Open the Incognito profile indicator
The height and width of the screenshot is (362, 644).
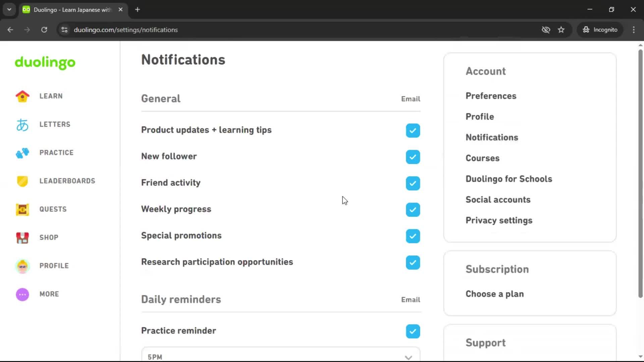[600, 29]
